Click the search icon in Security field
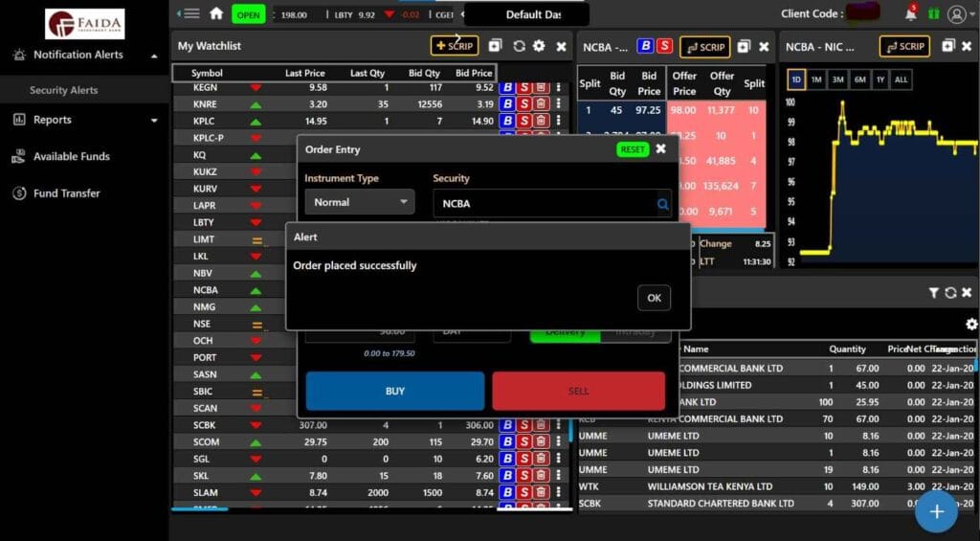The image size is (980, 541). coord(662,204)
